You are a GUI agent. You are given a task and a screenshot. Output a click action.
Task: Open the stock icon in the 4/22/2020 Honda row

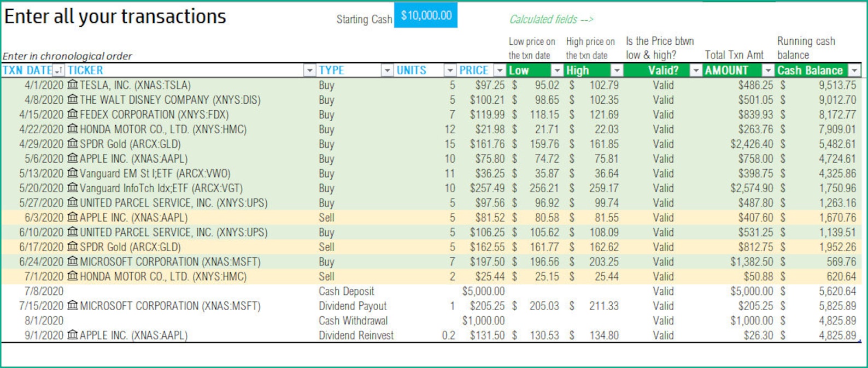[73, 129]
